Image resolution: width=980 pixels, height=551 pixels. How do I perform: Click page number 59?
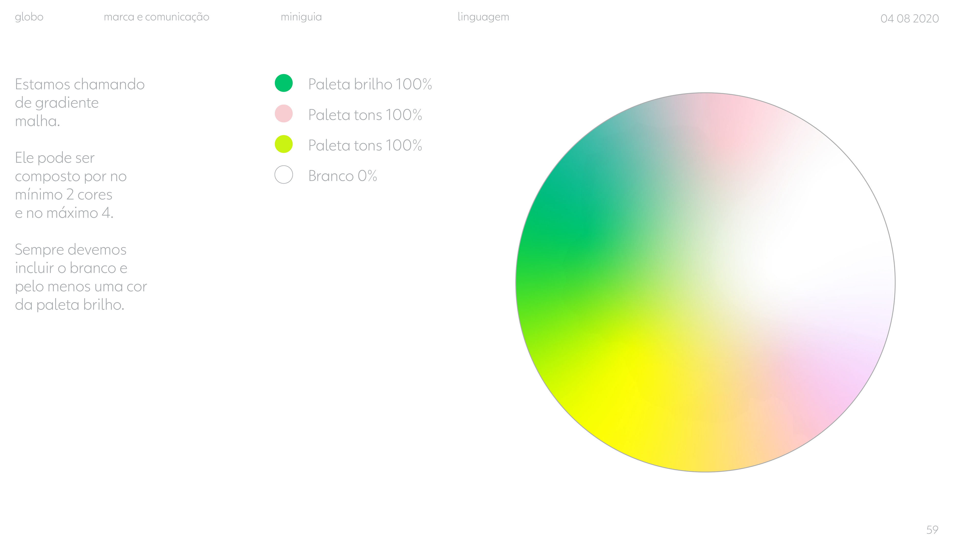tap(932, 530)
